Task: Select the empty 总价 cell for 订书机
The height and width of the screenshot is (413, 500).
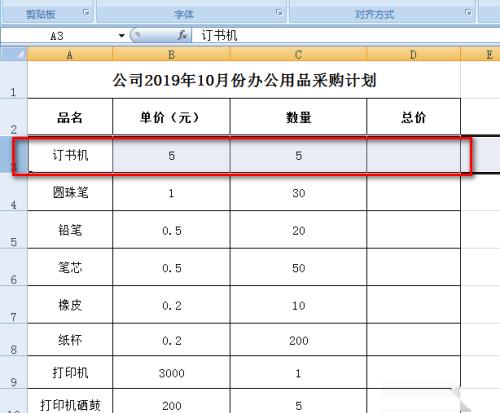Action: pyautogui.click(x=413, y=155)
